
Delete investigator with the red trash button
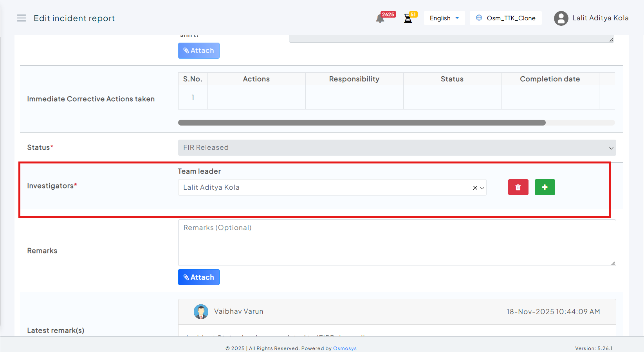518,187
